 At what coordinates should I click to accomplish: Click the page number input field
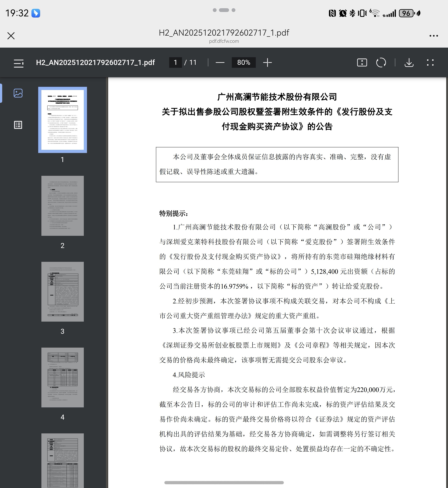coord(175,63)
